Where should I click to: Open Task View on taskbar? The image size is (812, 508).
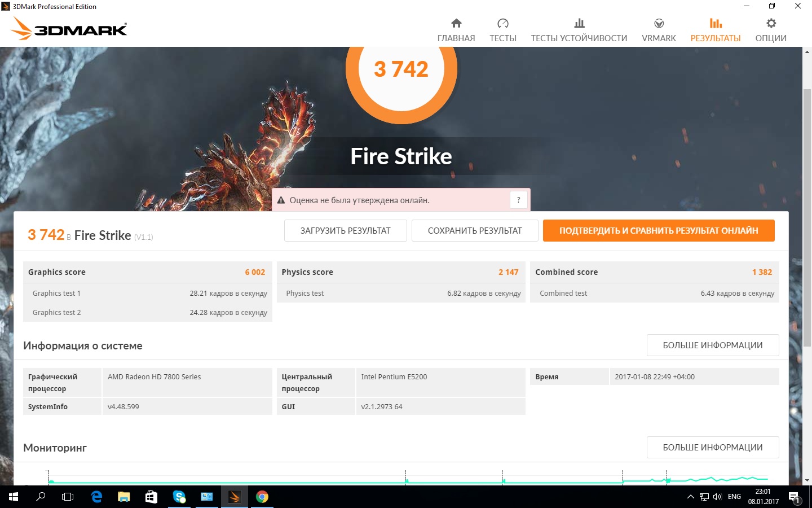68,497
